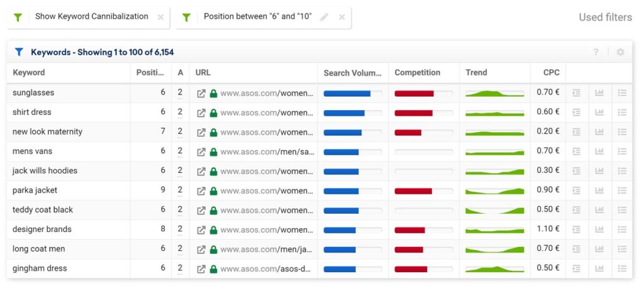This screenshot has height=291, width=644.
Task: Click the Trend column header
Action: coord(476,73)
